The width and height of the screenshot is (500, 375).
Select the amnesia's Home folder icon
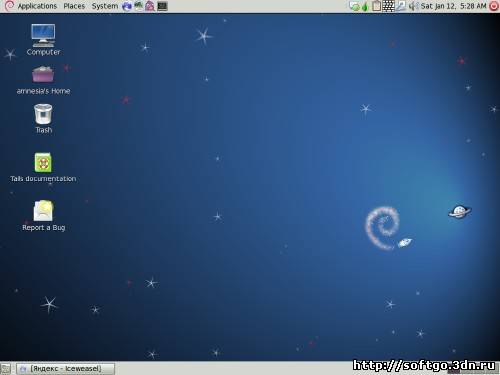[x=43, y=80]
